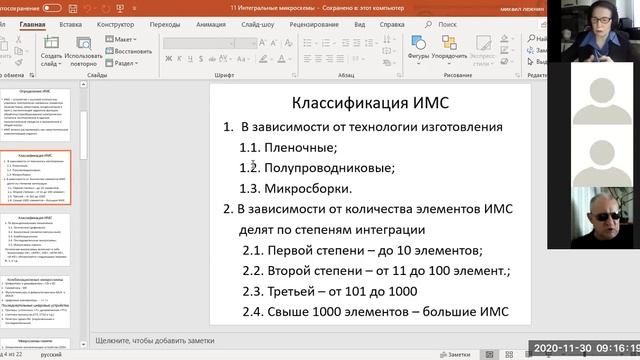The image size is (640, 360).
Task: Click the Восстановить button
Action: 129,51
